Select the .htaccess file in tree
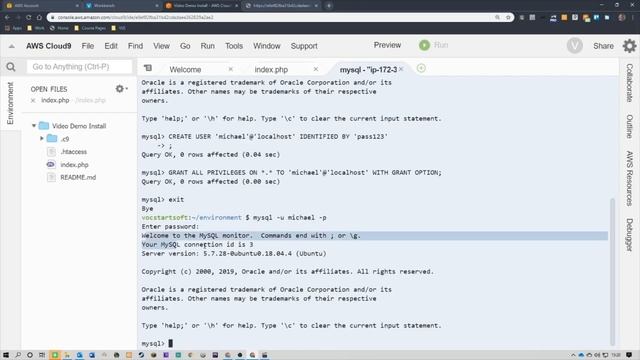The width and height of the screenshot is (640, 360). (x=73, y=152)
